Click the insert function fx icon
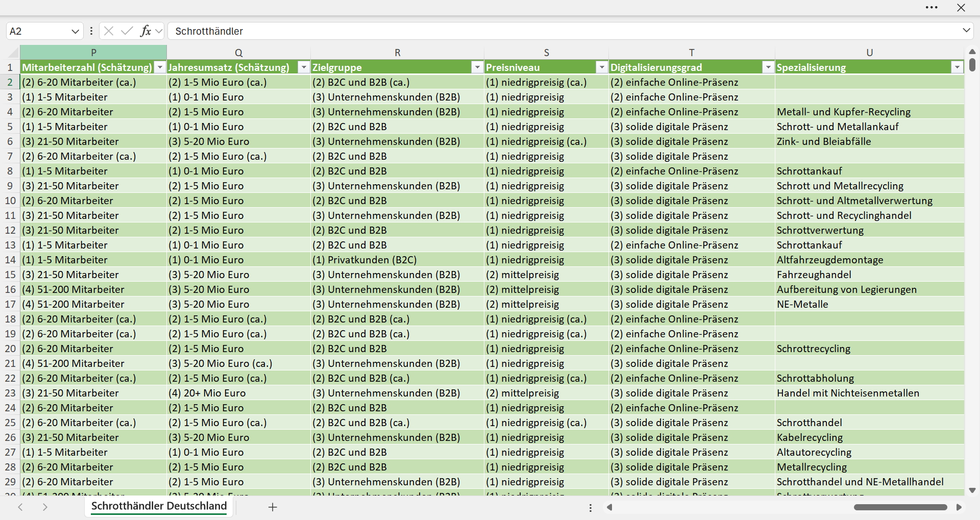 [x=145, y=31]
